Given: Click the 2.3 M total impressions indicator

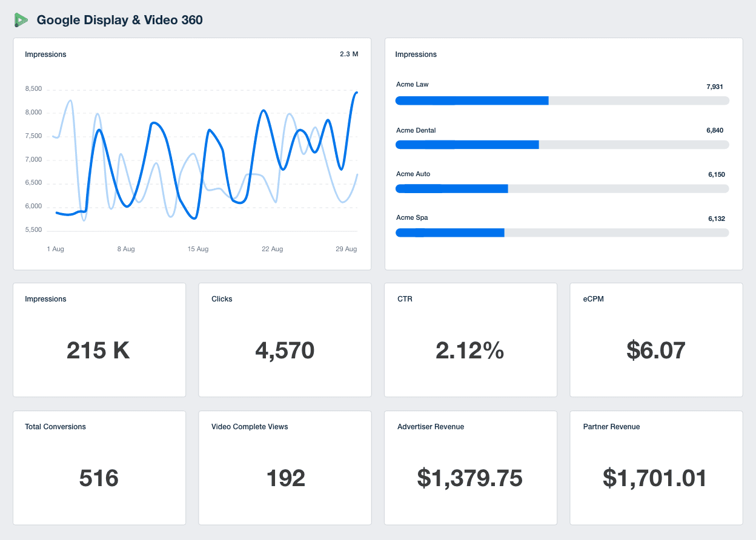Looking at the screenshot, I should 348,54.
